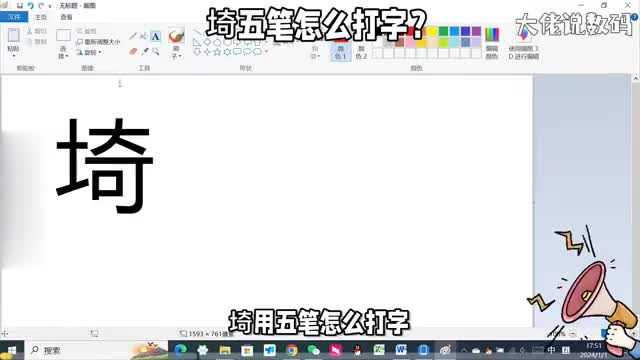Switch to the Home (主页) tab
The width and height of the screenshot is (640, 360).
(x=41, y=17)
